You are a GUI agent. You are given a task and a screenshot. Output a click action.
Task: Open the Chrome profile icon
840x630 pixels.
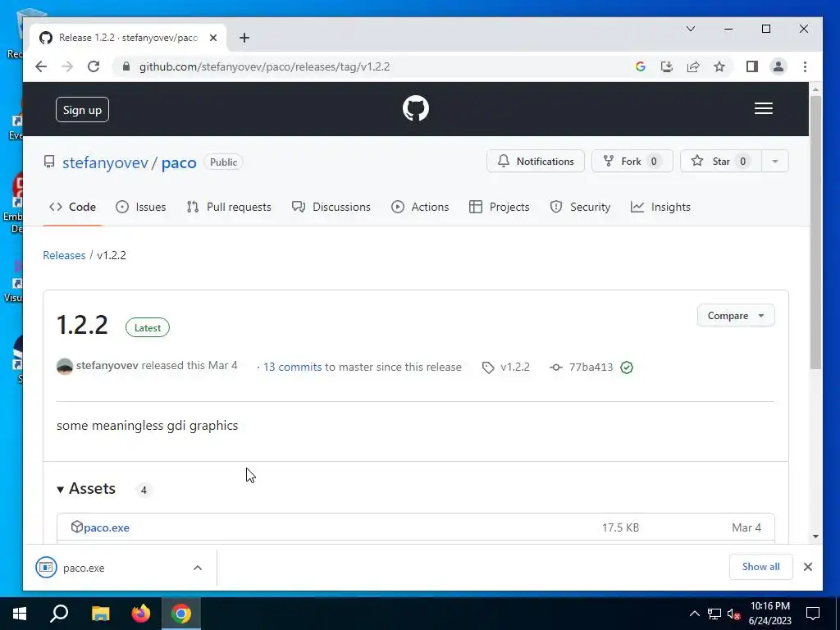click(x=778, y=66)
